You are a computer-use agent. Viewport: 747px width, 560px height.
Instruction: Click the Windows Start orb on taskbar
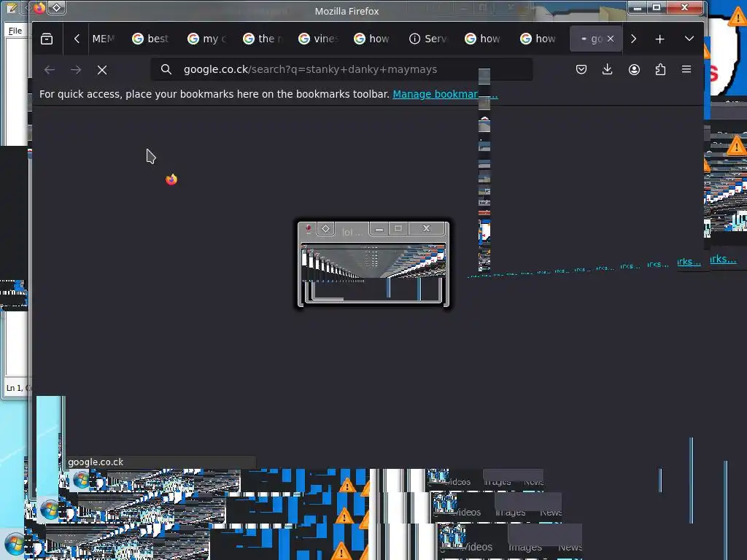pyautogui.click(x=15, y=543)
